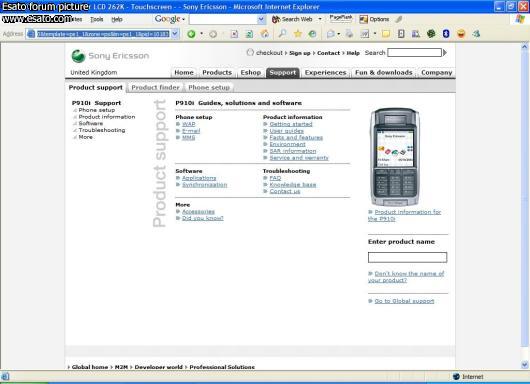Click the Bluetooth toolbar icon
The height and width of the screenshot is (384, 530).
click(446, 33)
